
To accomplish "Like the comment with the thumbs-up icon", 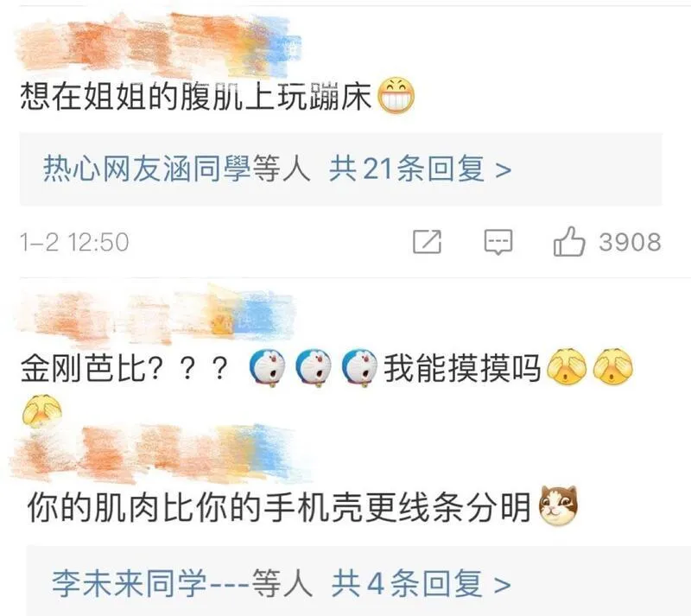I will (x=569, y=241).
